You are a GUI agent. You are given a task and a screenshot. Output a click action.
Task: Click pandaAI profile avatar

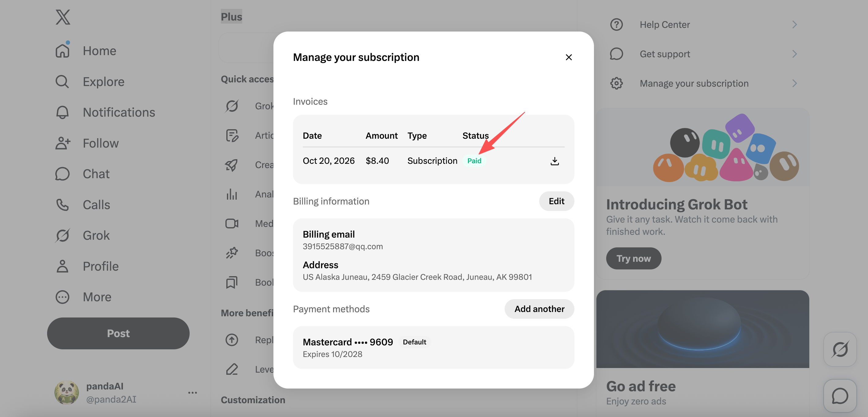click(x=67, y=393)
